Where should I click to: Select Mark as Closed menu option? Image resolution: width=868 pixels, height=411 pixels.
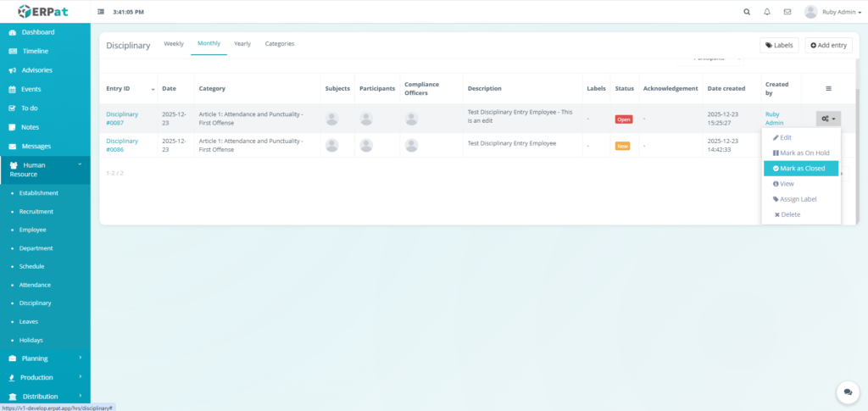[801, 168]
